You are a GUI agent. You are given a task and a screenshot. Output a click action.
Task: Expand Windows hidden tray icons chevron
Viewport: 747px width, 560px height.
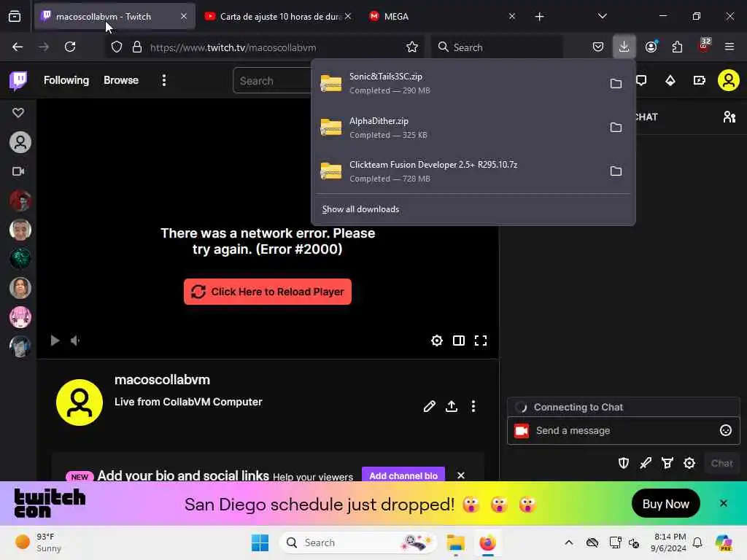pos(569,542)
